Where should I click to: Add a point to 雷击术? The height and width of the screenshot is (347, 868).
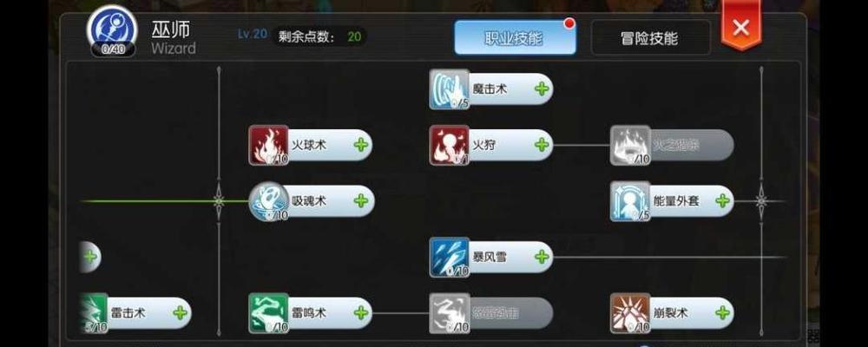[180, 312]
